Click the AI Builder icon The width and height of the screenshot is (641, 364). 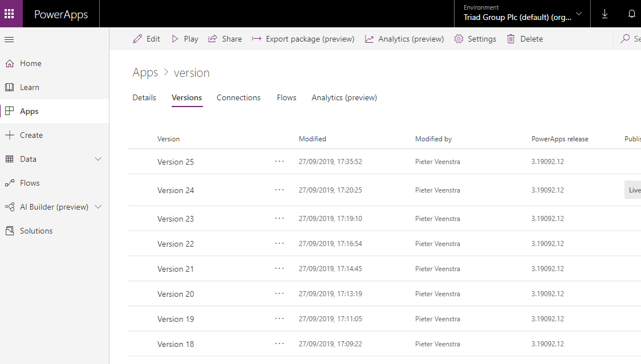coord(10,207)
